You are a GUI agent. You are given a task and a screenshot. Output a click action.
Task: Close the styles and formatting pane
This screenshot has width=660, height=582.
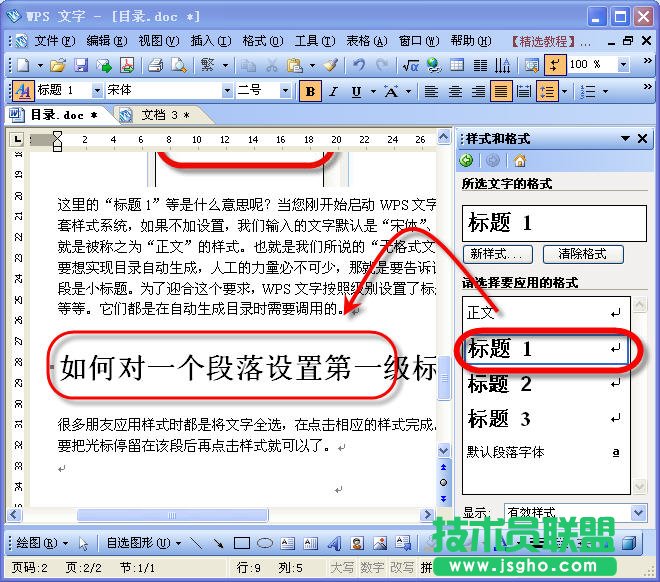[642, 138]
